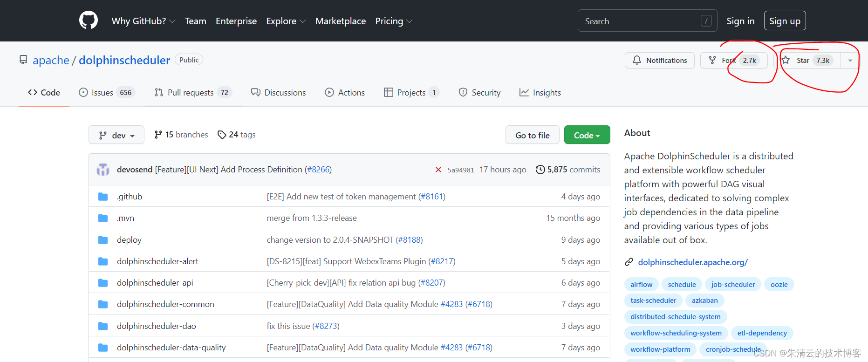Click the dolphinscheduler-alert folder icon
The image size is (868, 362).
tap(103, 261)
